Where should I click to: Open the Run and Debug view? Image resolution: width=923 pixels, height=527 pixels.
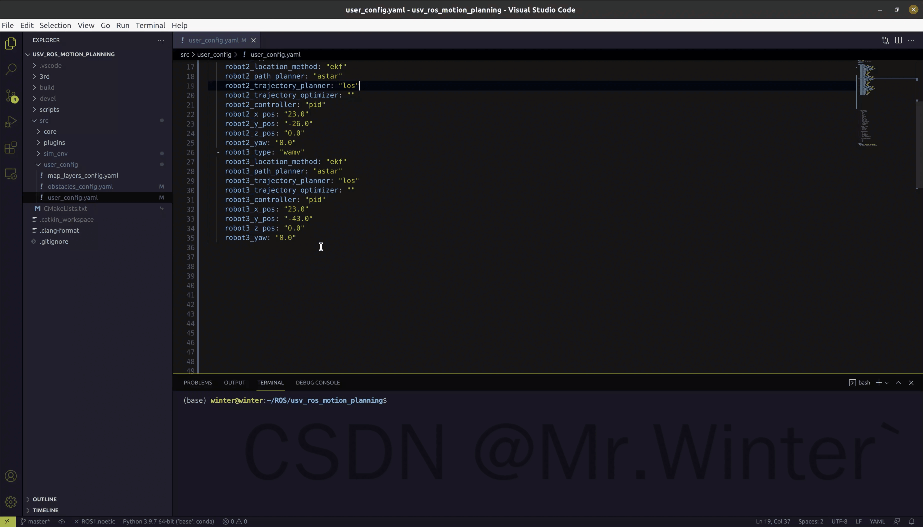click(x=11, y=121)
